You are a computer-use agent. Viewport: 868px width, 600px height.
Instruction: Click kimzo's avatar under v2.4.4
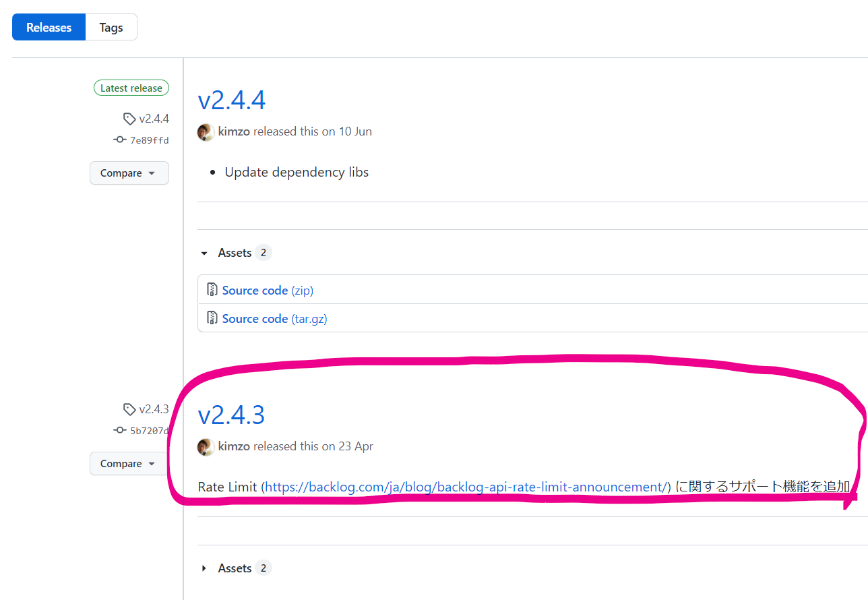[206, 132]
